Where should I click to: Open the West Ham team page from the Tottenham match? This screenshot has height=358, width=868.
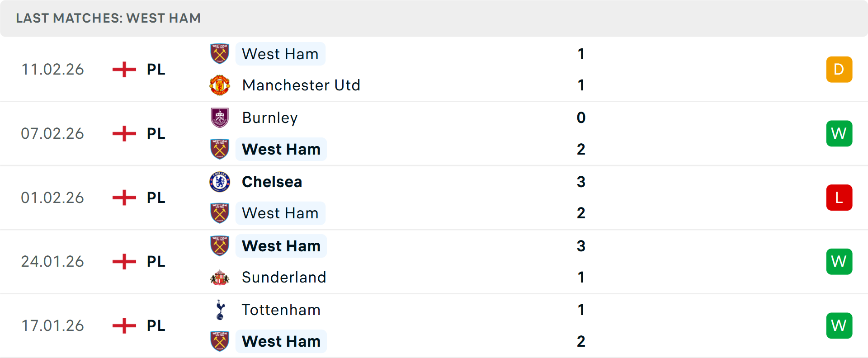[x=281, y=341]
